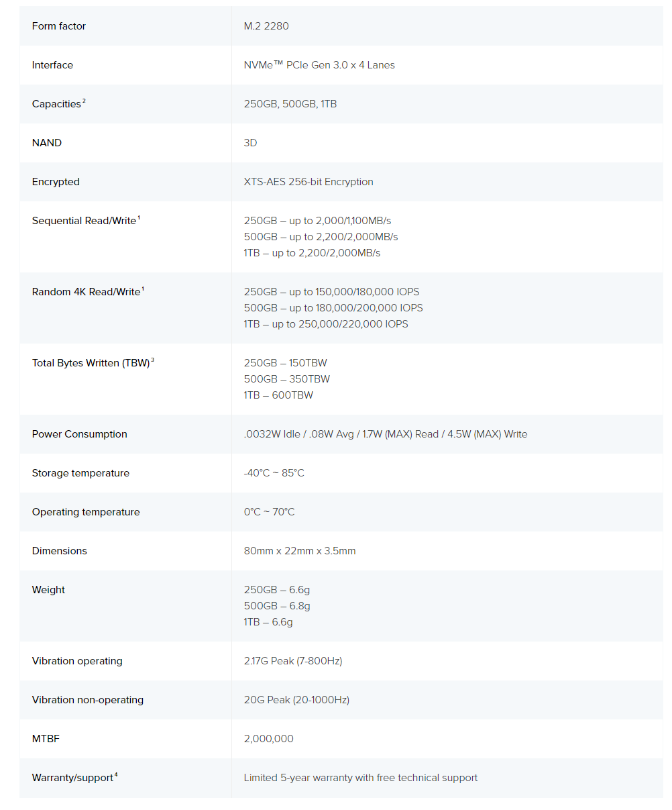Click the M.2 2280 value

(x=266, y=26)
